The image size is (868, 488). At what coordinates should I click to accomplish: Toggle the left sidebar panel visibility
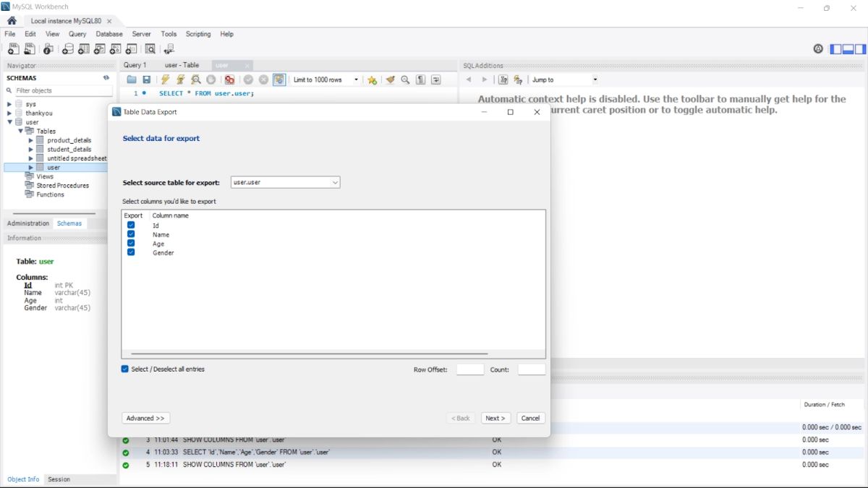click(x=836, y=49)
